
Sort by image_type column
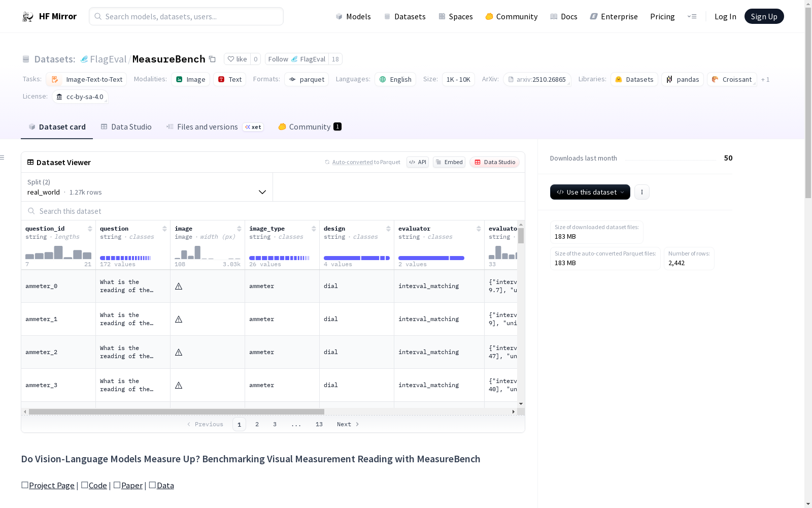pyautogui.click(x=314, y=229)
